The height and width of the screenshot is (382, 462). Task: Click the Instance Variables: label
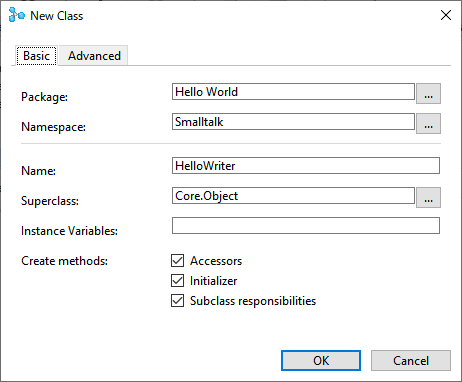(69, 231)
